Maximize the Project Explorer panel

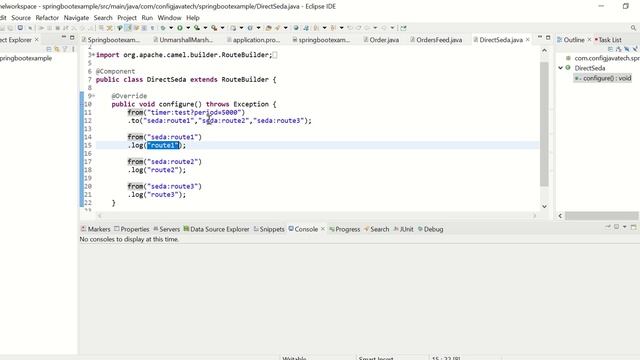click(x=72, y=37)
